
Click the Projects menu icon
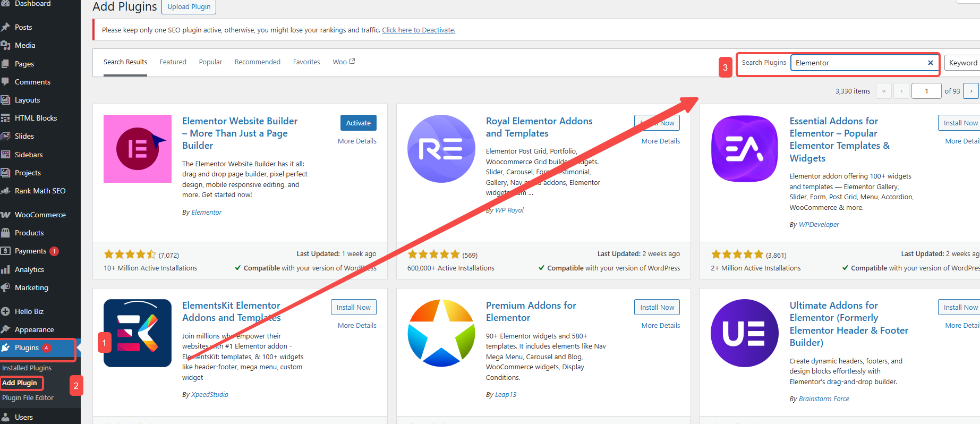(x=5, y=173)
